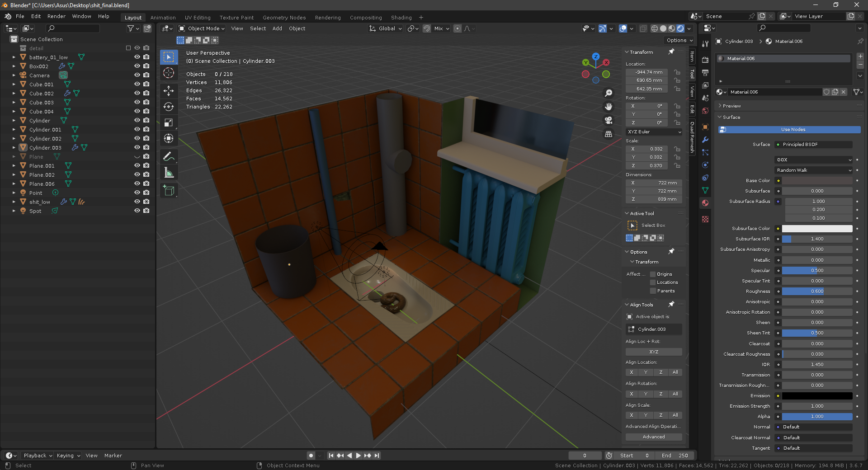Enable the Origins affect-only checkbox

(653, 274)
